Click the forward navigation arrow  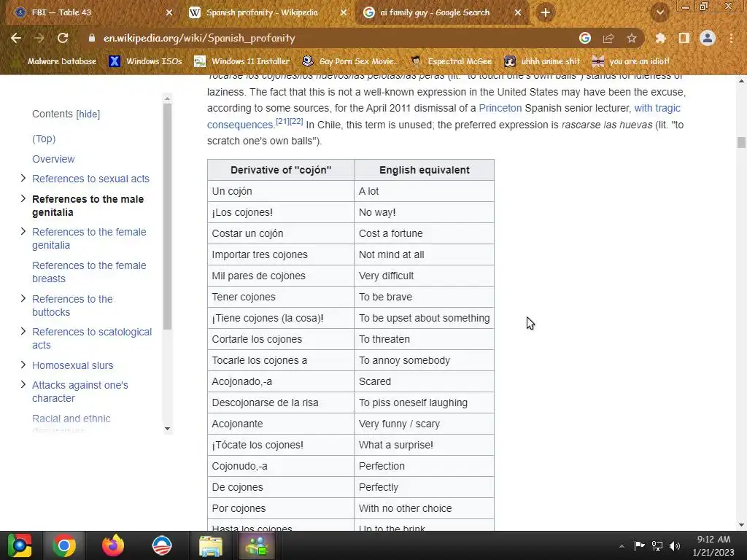(39, 38)
